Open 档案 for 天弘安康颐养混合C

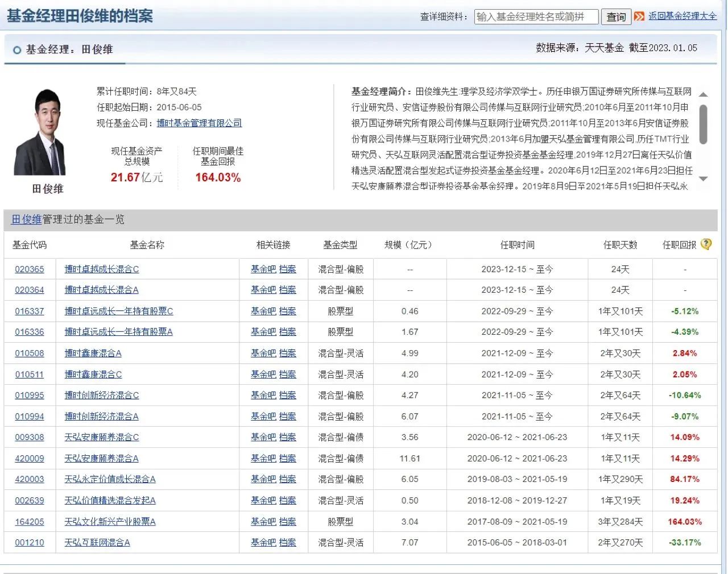[287, 437]
